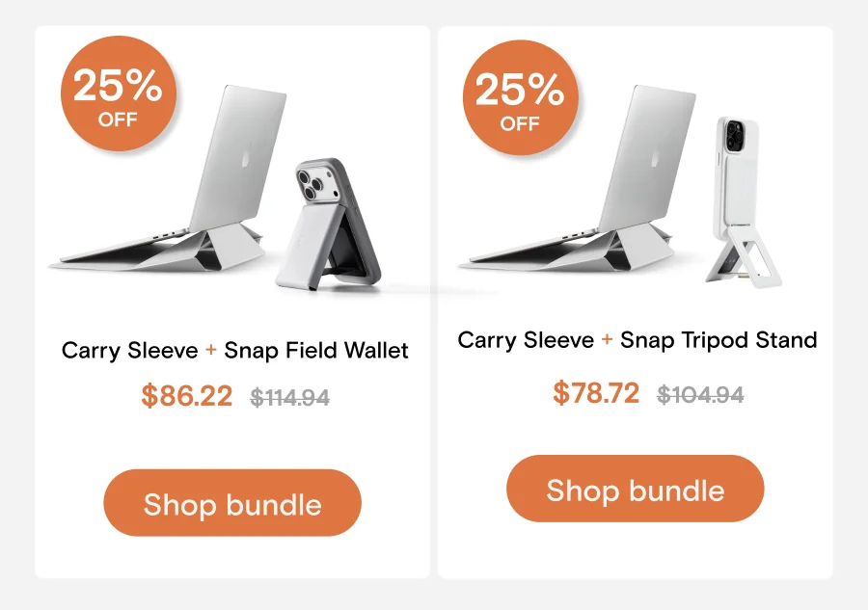
Task: Click the crossed-out $114.94 original price
Action: click(x=290, y=397)
